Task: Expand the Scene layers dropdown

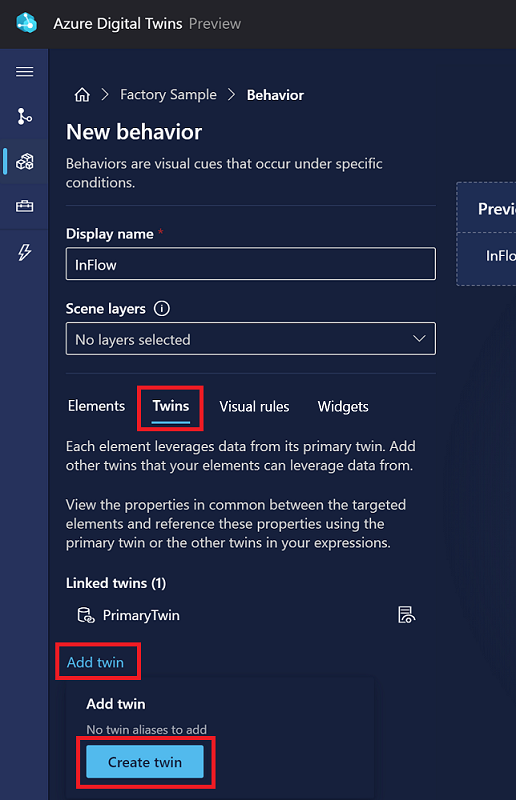Action: [251, 338]
